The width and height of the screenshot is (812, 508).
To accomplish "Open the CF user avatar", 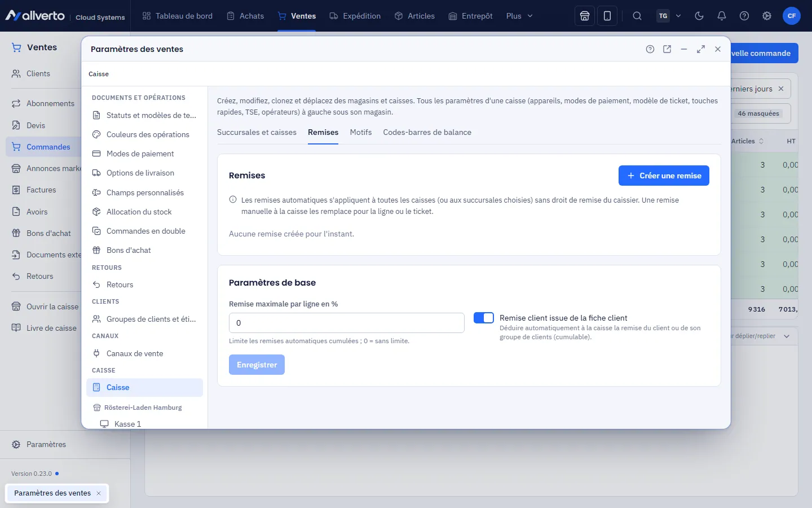I will [792, 16].
